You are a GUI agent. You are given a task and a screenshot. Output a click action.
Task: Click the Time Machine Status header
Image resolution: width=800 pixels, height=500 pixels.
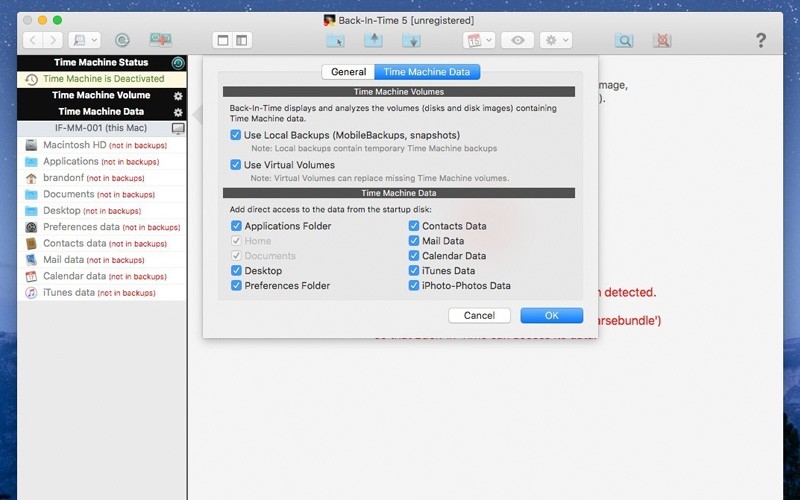coord(101,63)
